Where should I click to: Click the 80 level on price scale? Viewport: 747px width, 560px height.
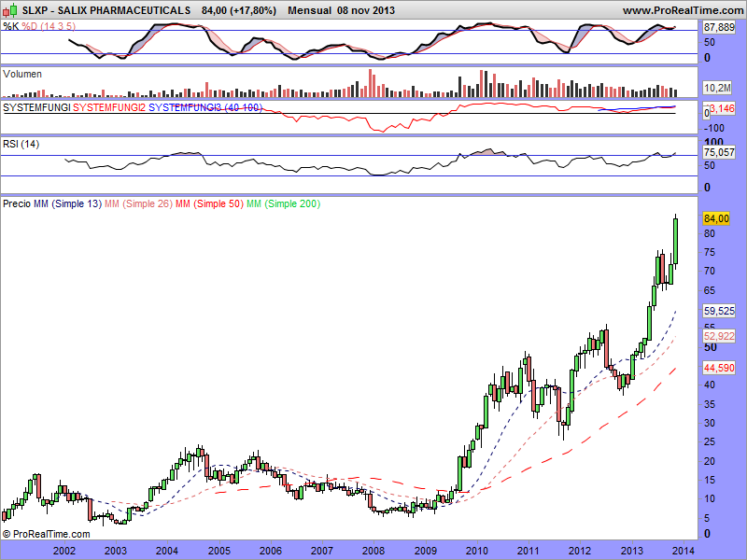710,233
